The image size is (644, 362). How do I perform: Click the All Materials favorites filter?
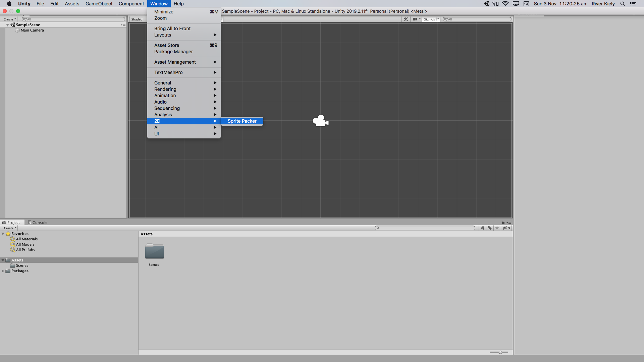tap(26, 239)
